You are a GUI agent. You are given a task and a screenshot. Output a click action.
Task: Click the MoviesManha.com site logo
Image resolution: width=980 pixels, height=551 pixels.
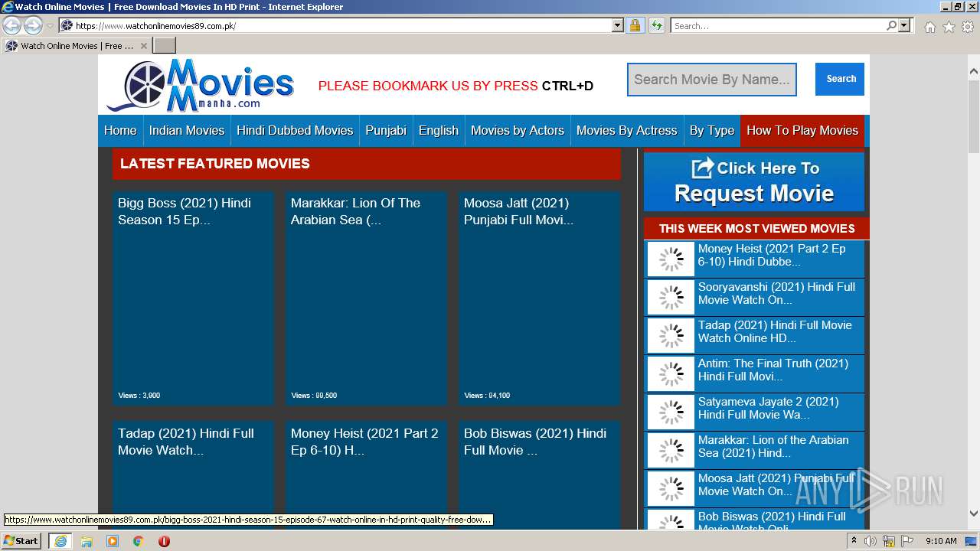[201, 85]
